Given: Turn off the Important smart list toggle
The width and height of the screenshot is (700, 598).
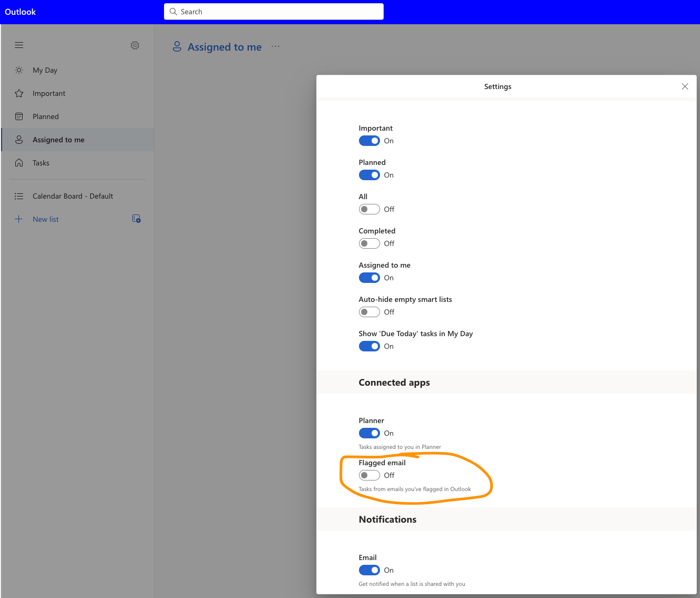Looking at the screenshot, I should coord(369,141).
